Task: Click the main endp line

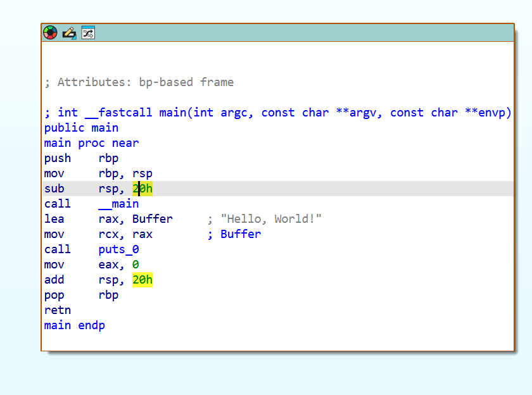Action: 74,325
